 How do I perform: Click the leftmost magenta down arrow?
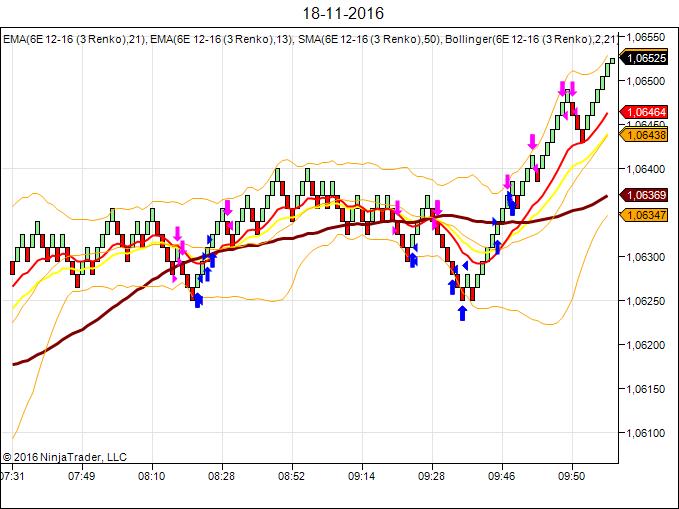click(x=178, y=234)
